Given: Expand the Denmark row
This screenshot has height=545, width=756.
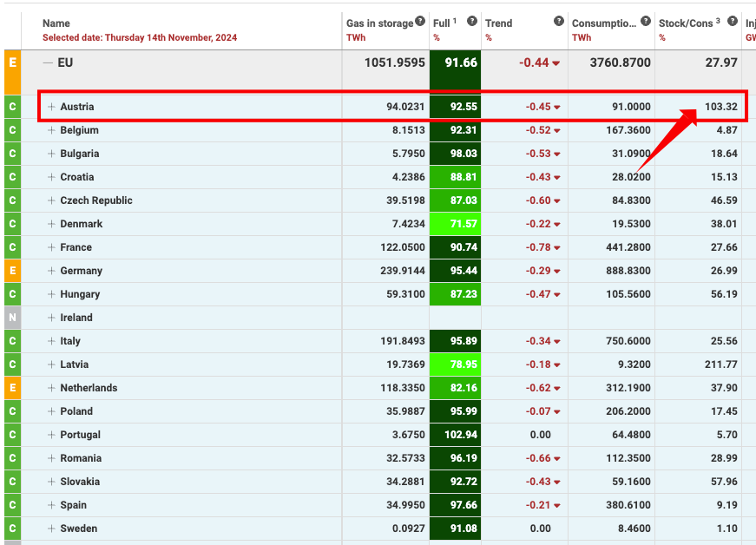Looking at the screenshot, I should tap(51, 224).
